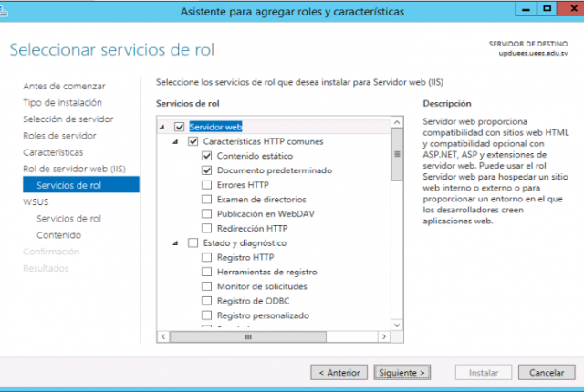Enable Redirección HTTP checkbox
This screenshot has width=584, height=392.
pos(207,228)
